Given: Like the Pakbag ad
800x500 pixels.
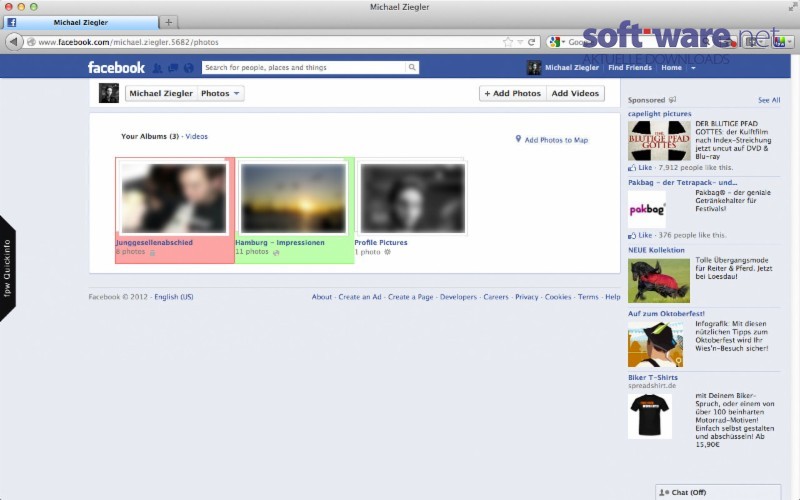Looking at the screenshot, I should [645, 235].
